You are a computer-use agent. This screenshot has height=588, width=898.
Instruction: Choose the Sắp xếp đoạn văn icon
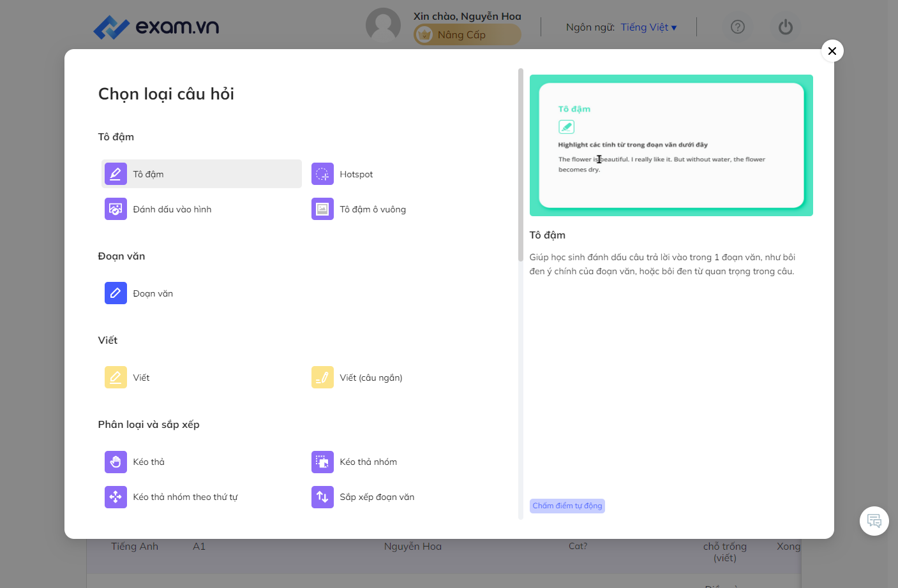click(x=322, y=496)
